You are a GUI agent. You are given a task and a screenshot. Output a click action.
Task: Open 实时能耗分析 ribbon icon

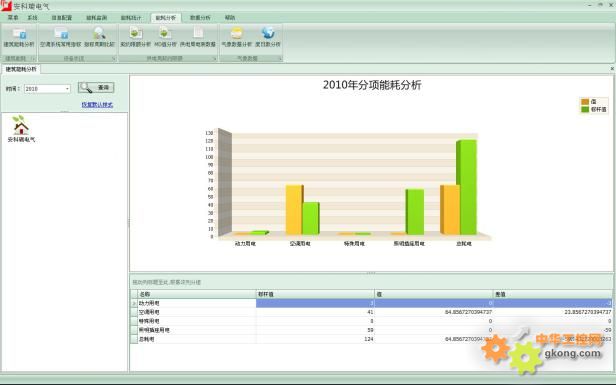(136, 33)
